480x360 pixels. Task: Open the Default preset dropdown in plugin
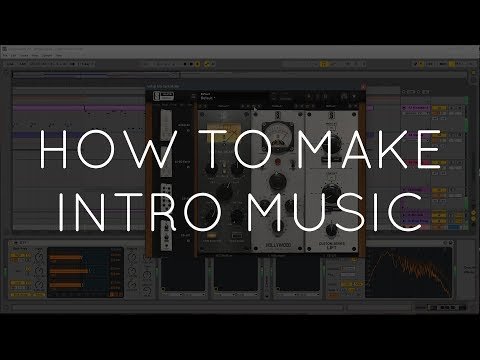[208, 98]
